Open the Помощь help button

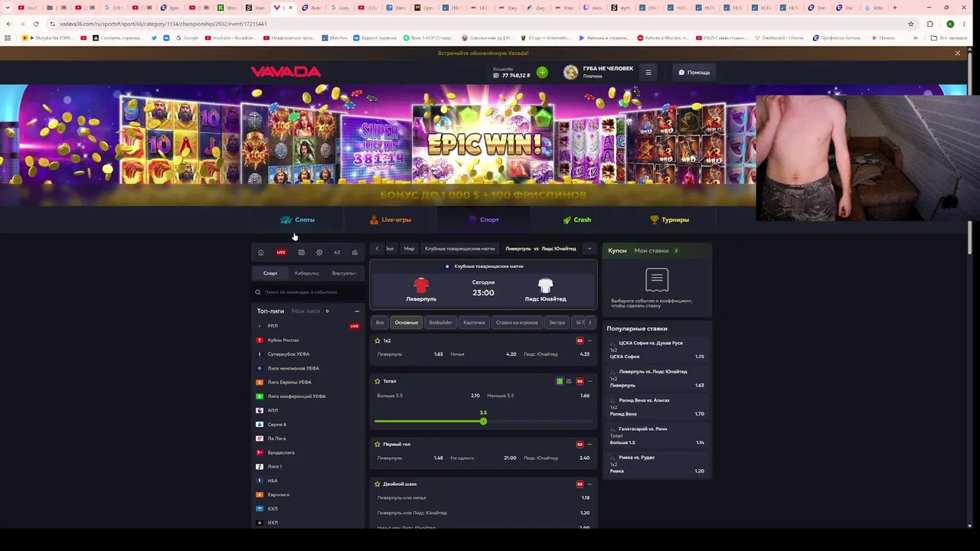click(x=694, y=73)
